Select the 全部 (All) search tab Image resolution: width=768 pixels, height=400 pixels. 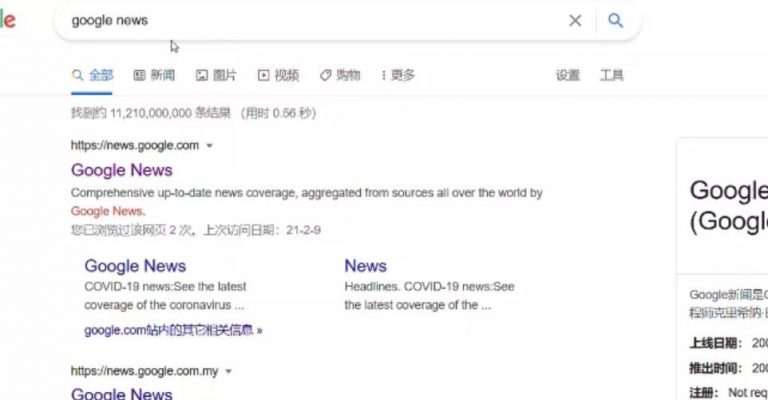pos(92,75)
